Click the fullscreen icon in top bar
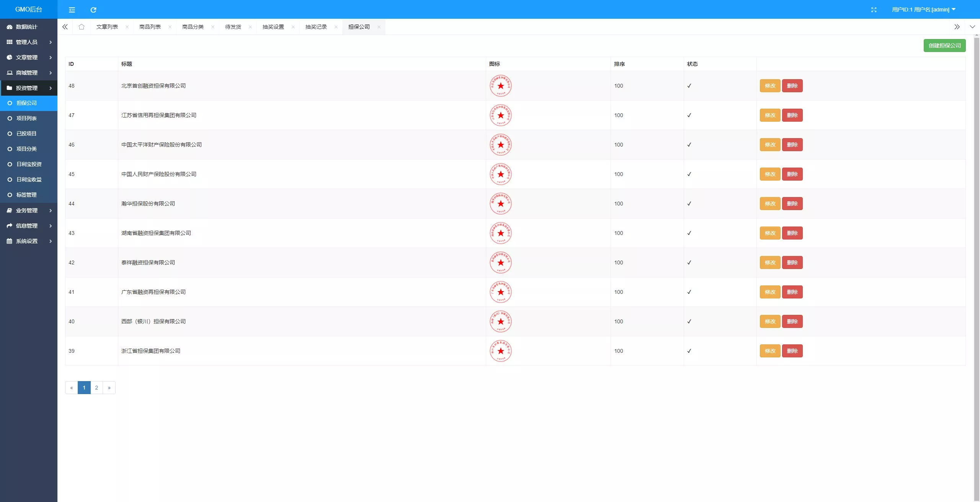The image size is (980, 502). (874, 10)
